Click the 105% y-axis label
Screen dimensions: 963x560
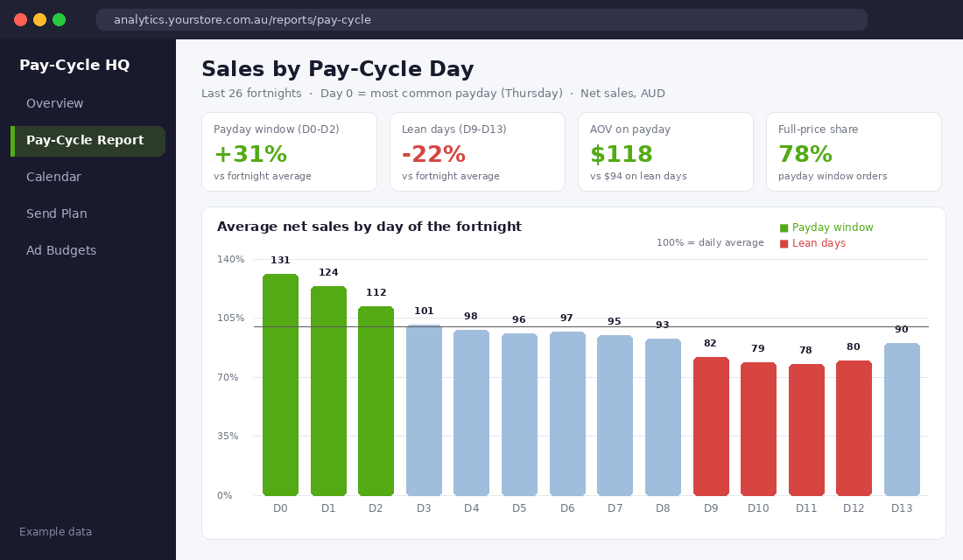pos(230,318)
